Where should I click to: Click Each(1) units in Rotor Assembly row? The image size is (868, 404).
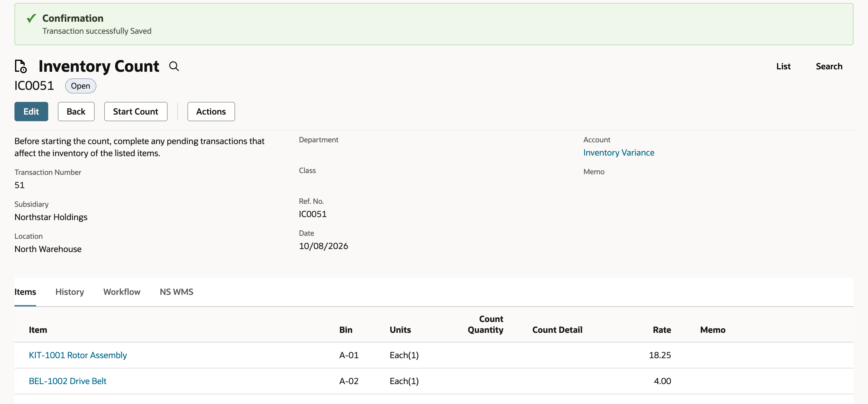tap(404, 355)
